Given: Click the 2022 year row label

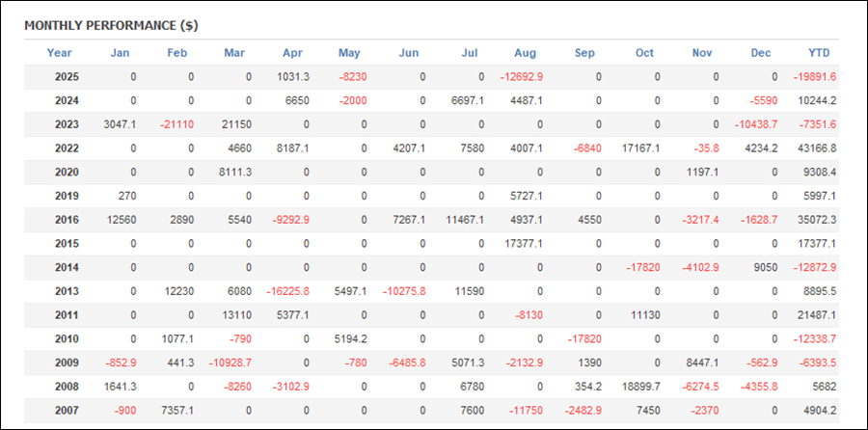Looking at the screenshot, I should pyautogui.click(x=66, y=148).
